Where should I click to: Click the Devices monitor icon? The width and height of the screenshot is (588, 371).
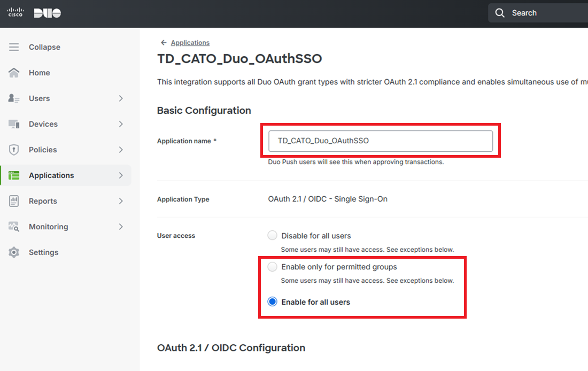click(x=14, y=124)
